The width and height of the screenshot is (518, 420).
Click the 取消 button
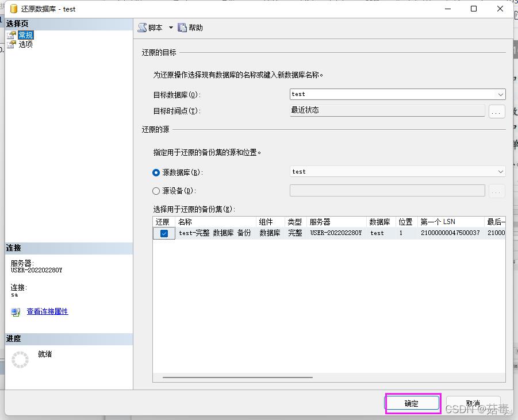(x=473, y=403)
